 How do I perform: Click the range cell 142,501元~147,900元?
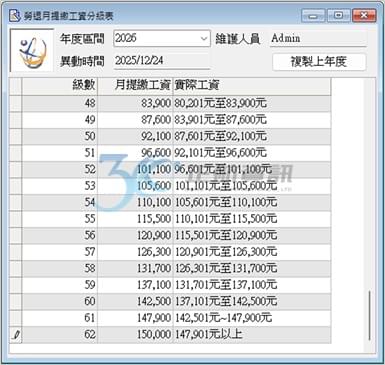(x=252, y=318)
